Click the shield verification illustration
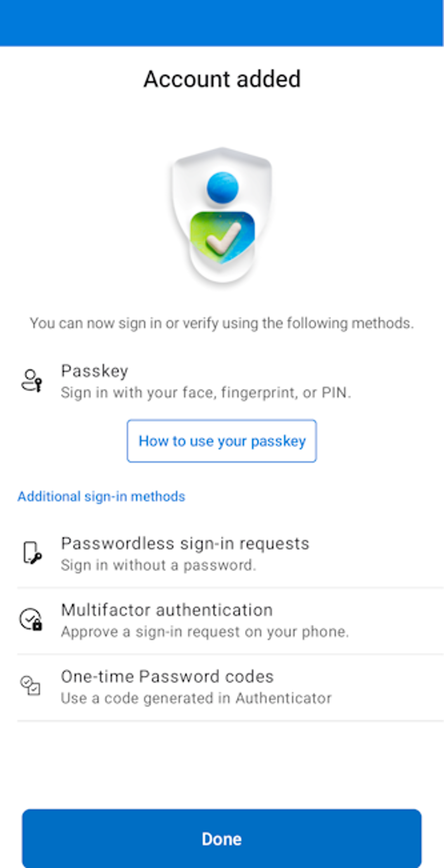This screenshot has height=868, width=444. point(222,216)
